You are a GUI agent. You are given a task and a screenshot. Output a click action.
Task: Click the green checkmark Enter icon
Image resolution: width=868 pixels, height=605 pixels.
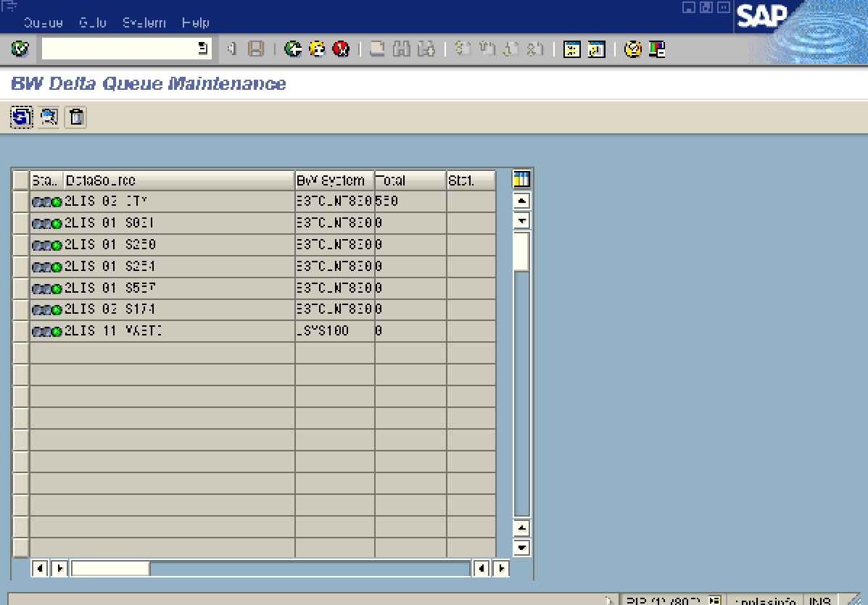click(20, 49)
